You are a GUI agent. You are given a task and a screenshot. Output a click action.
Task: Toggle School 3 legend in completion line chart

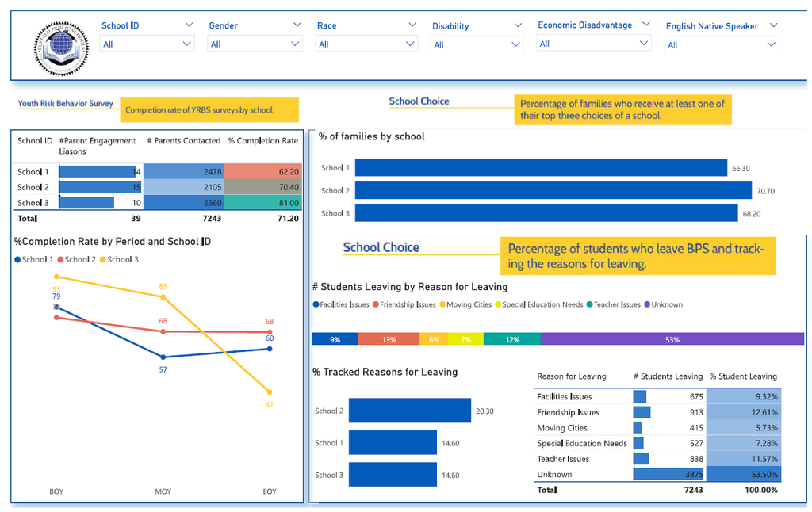click(119, 259)
